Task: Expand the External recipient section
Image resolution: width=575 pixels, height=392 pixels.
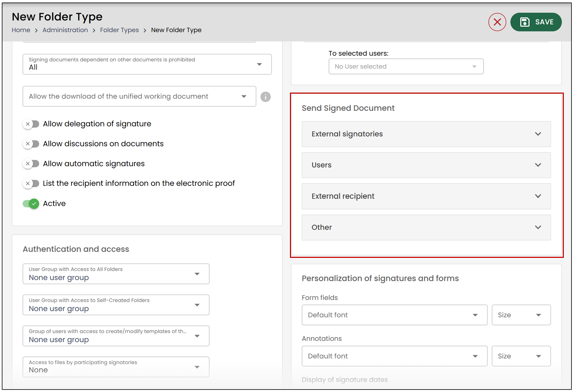Action: click(x=426, y=196)
